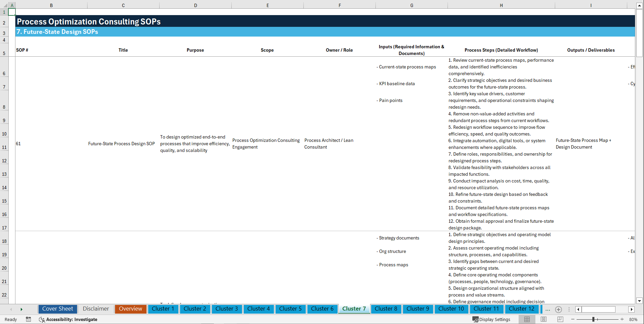Zoom out with the minus button
Screen dimensions: 644x324
pos(573,319)
